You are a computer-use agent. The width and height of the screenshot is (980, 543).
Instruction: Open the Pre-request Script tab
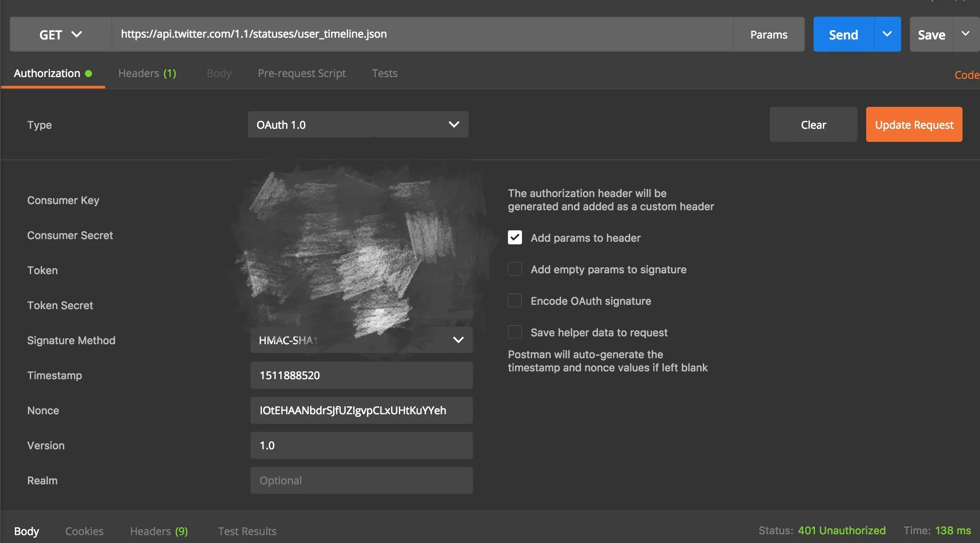302,73
